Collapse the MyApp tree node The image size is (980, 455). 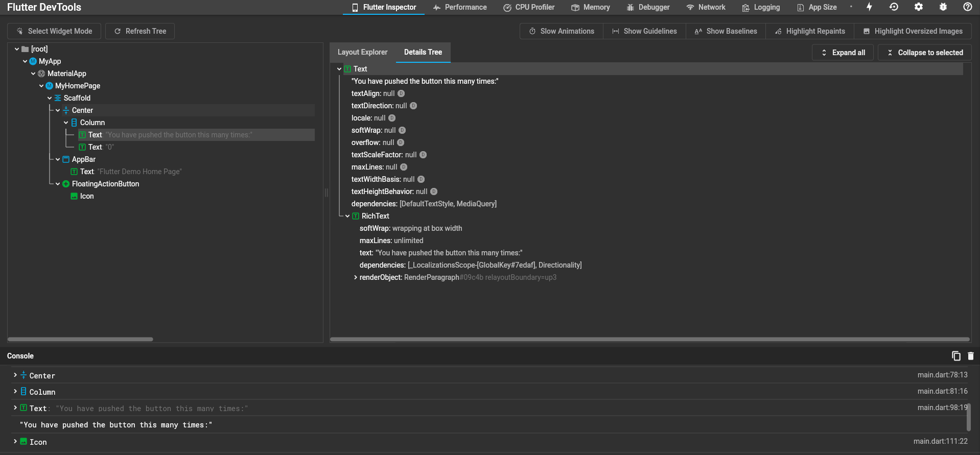click(x=25, y=61)
